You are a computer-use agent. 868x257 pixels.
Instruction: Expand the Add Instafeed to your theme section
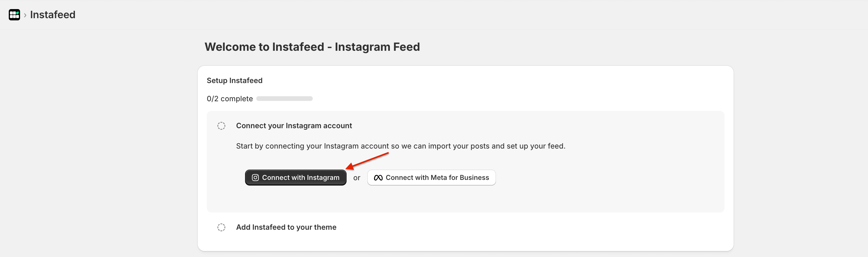pyautogui.click(x=286, y=227)
